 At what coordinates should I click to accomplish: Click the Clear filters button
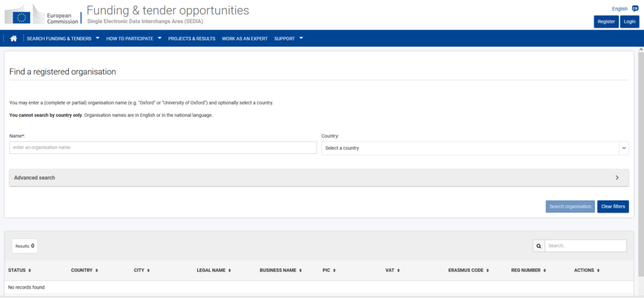point(613,206)
